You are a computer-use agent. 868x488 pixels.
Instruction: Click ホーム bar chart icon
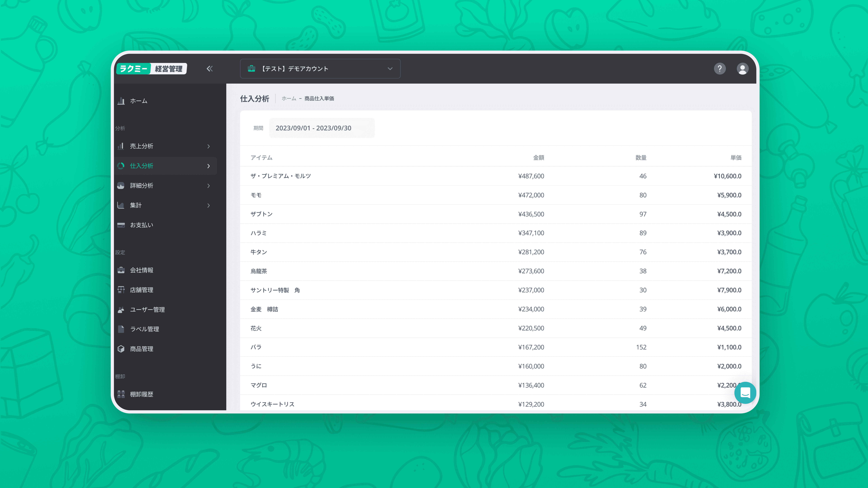pyautogui.click(x=121, y=101)
